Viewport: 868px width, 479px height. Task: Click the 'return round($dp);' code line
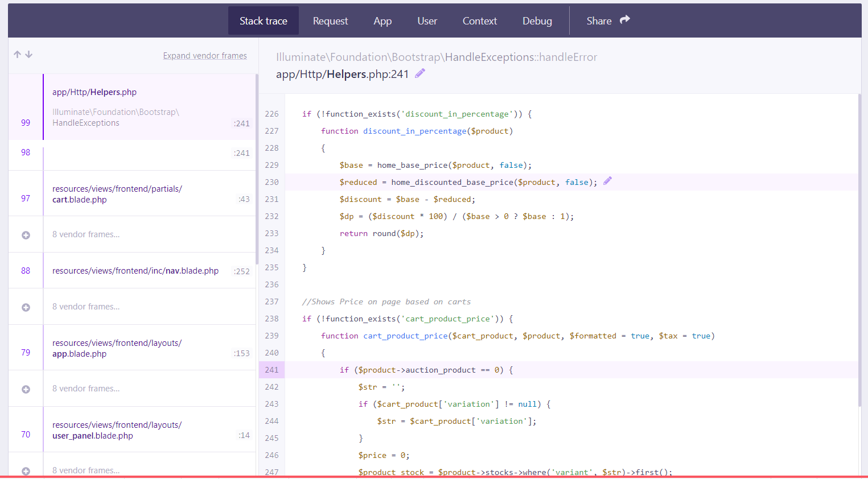click(381, 233)
